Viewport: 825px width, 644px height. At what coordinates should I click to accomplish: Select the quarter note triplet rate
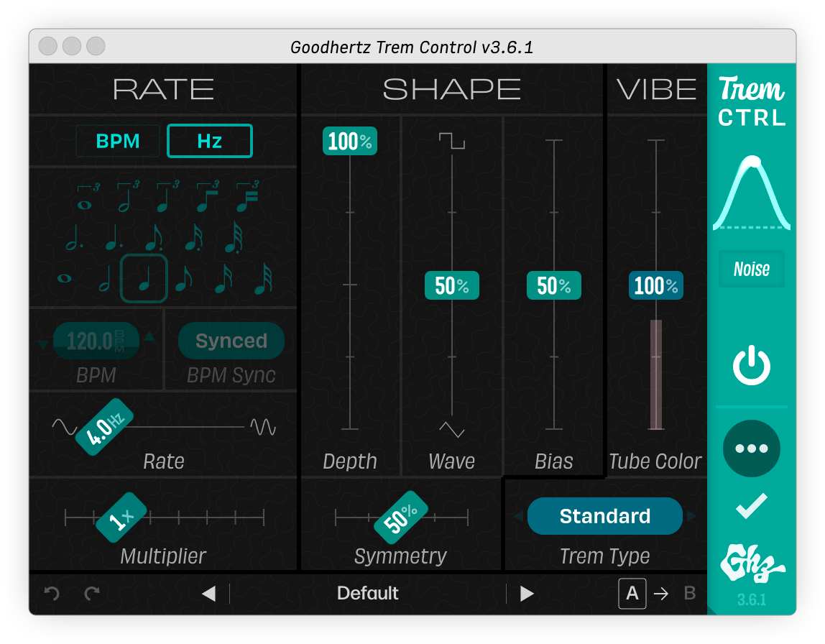(x=168, y=196)
